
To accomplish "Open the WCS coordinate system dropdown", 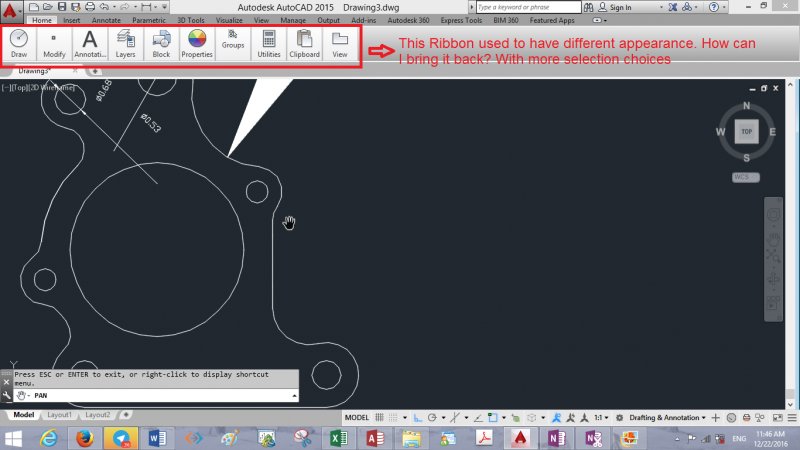I will point(746,177).
